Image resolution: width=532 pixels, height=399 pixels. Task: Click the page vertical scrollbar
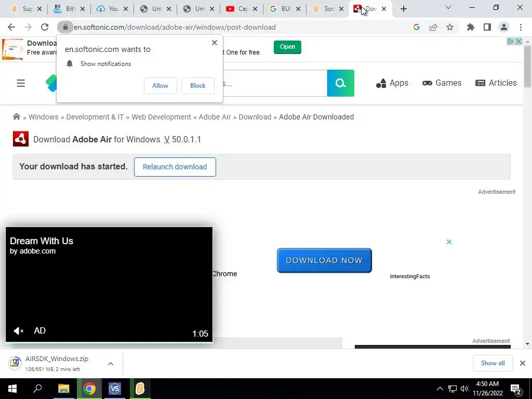[x=528, y=66]
